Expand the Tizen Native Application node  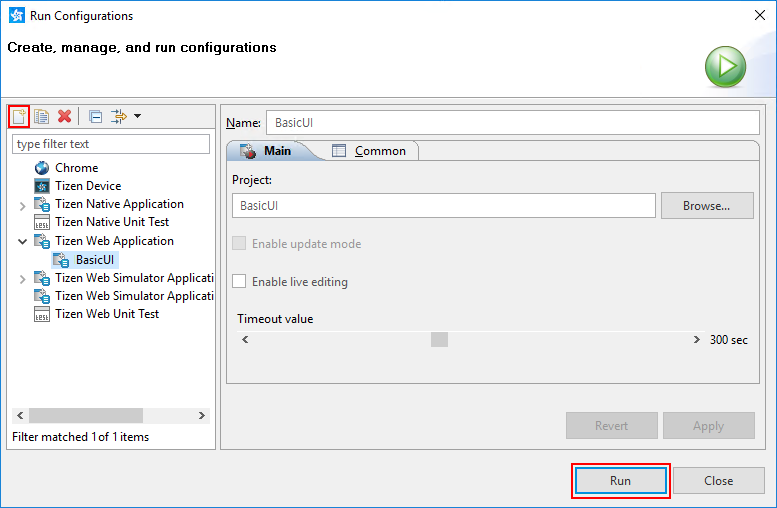[x=22, y=205]
